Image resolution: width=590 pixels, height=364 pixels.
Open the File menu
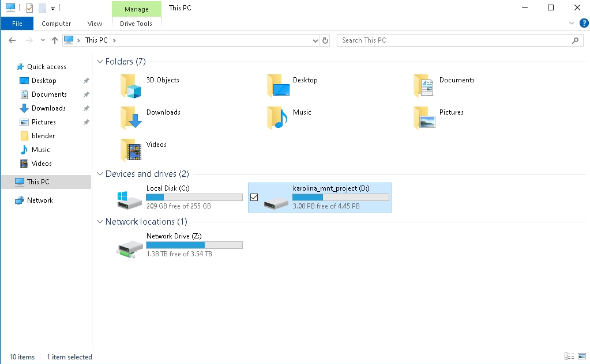pyautogui.click(x=17, y=24)
